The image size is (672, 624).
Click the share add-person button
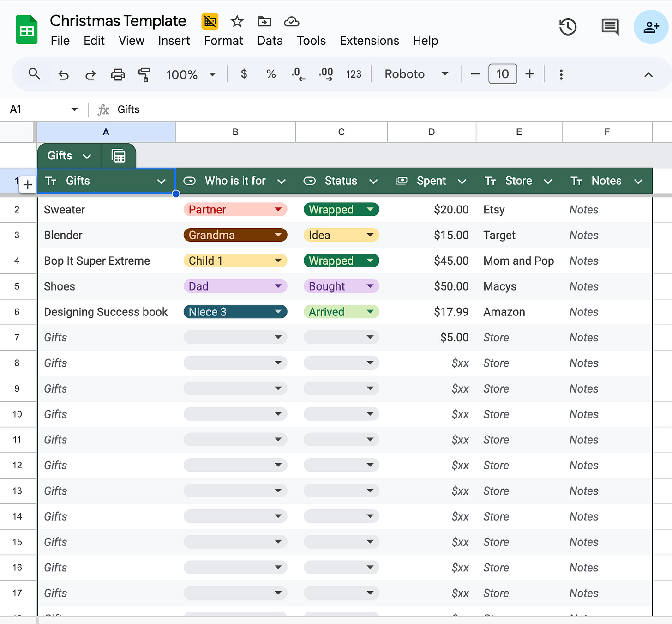pos(651,27)
